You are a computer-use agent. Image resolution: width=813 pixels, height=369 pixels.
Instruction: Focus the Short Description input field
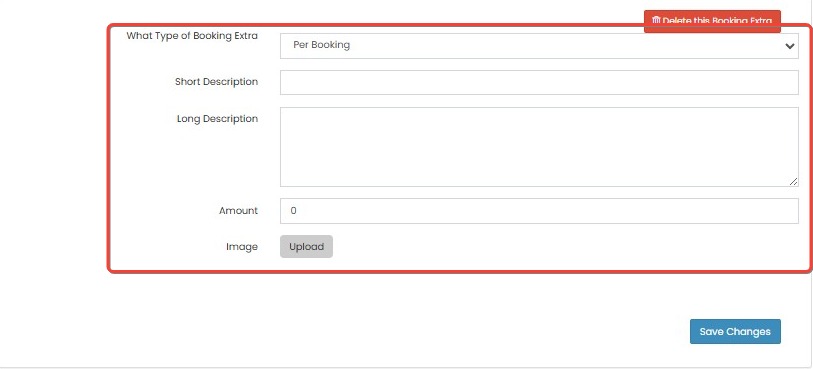coord(539,82)
